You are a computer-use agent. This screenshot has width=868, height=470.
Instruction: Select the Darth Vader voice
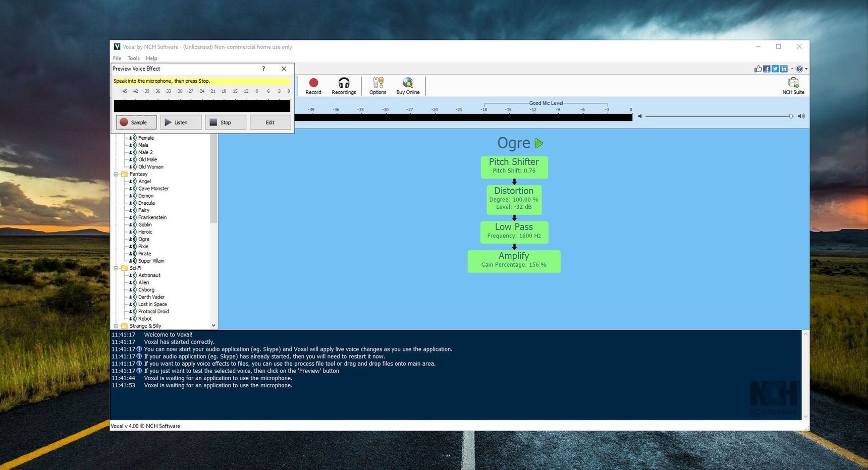click(151, 297)
